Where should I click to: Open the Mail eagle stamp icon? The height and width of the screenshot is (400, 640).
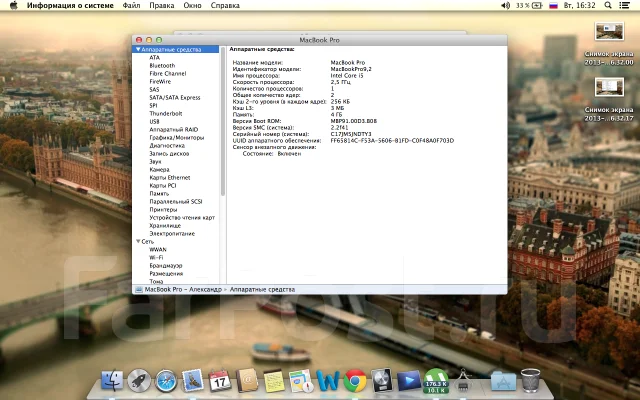pyautogui.click(x=193, y=380)
